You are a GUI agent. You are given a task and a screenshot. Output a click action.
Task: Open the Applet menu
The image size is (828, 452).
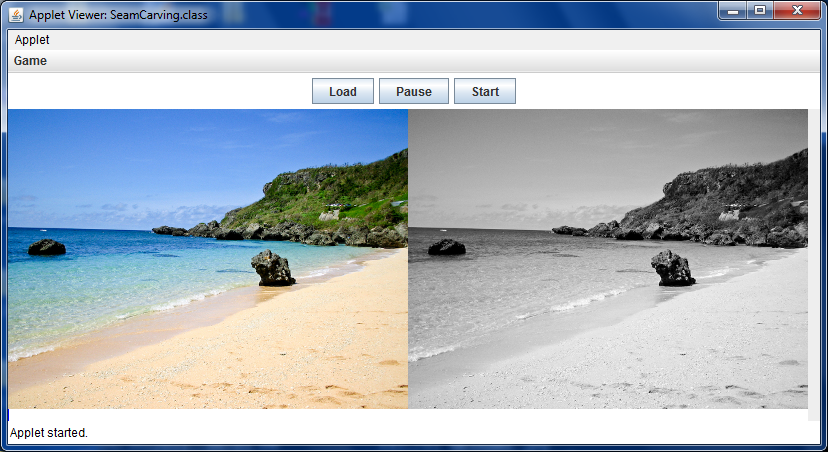click(32, 40)
